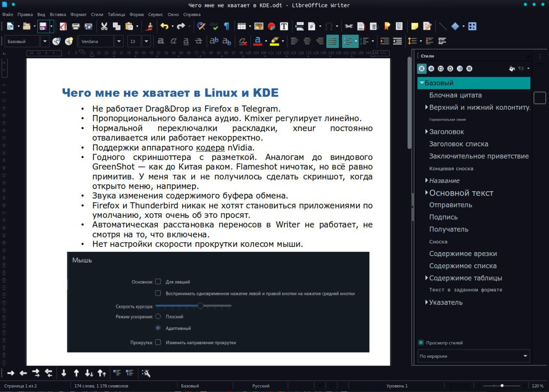The width and height of the screenshot is (549, 392).
Task: Expand the Заголовок style node
Action: coord(426,131)
